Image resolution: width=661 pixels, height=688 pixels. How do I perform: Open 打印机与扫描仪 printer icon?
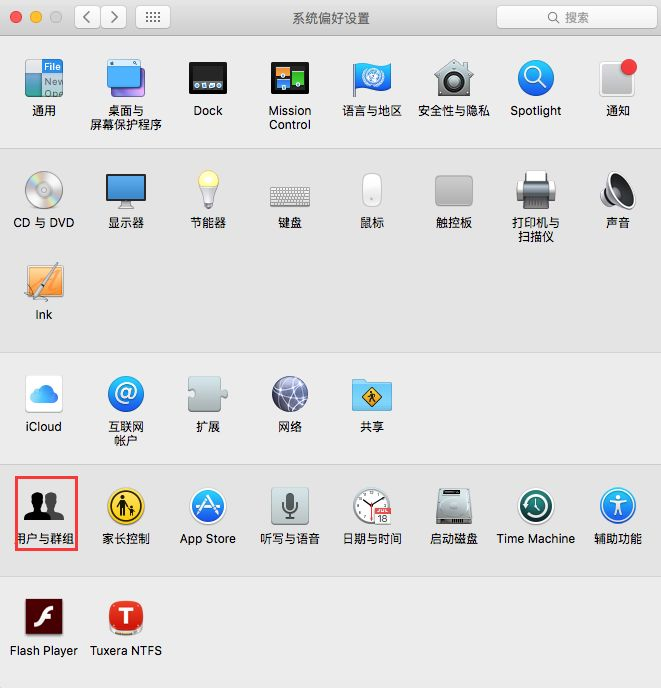click(535, 190)
